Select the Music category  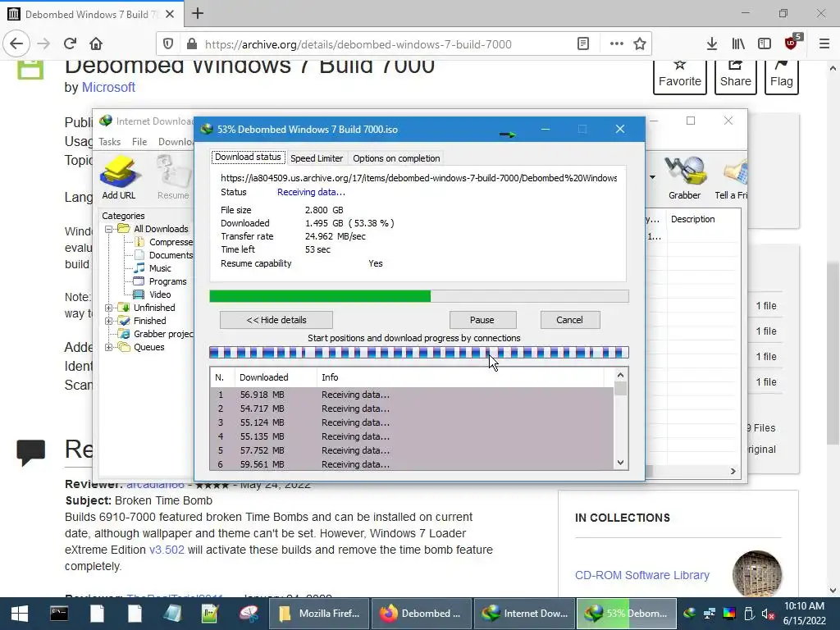160,268
